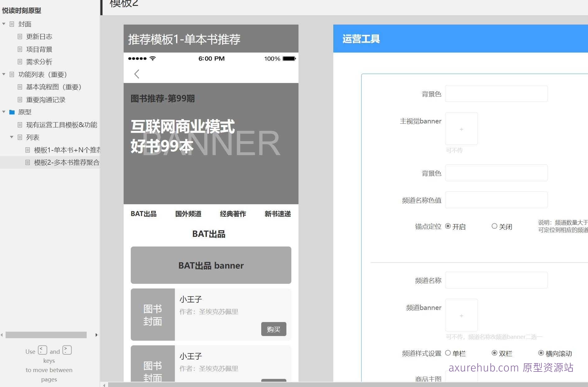Collapse the 功能列表（重要） expander
588x387 pixels.
(x=4, y=74)
